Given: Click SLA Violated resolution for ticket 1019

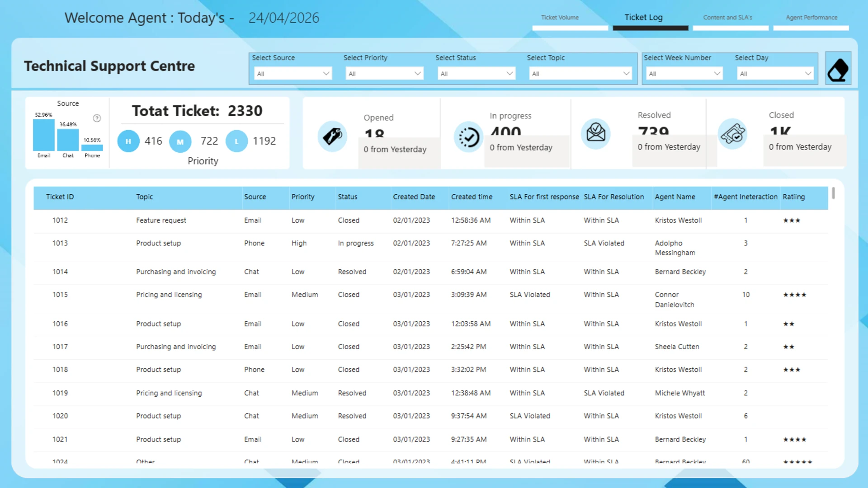Looking at the screenshot, I should pos(604,393).
